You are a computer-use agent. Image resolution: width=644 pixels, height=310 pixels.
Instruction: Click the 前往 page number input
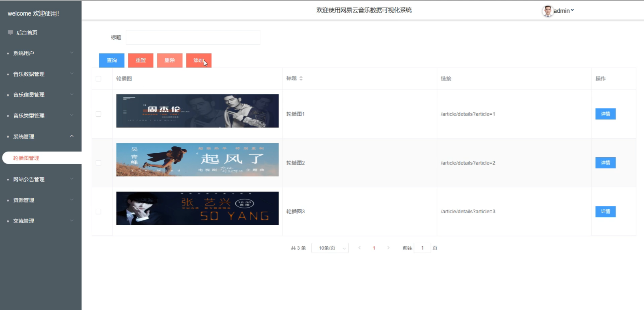tap(422, 248)
